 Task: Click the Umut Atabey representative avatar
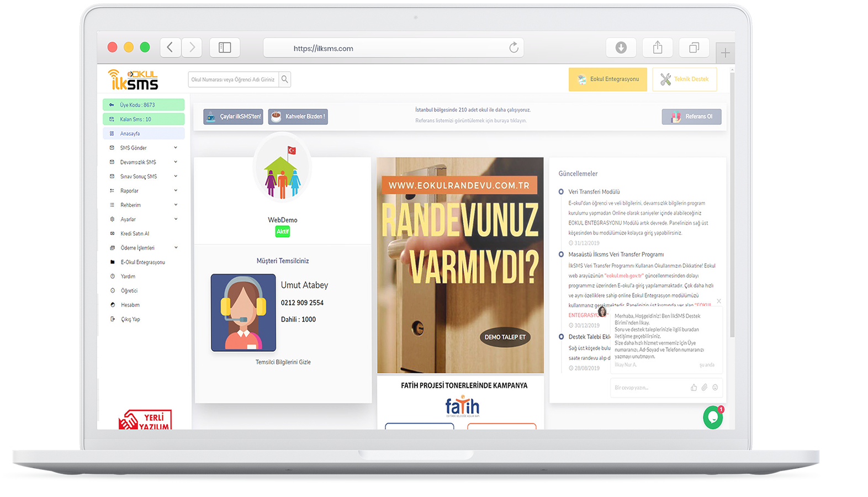pos(244,313)
